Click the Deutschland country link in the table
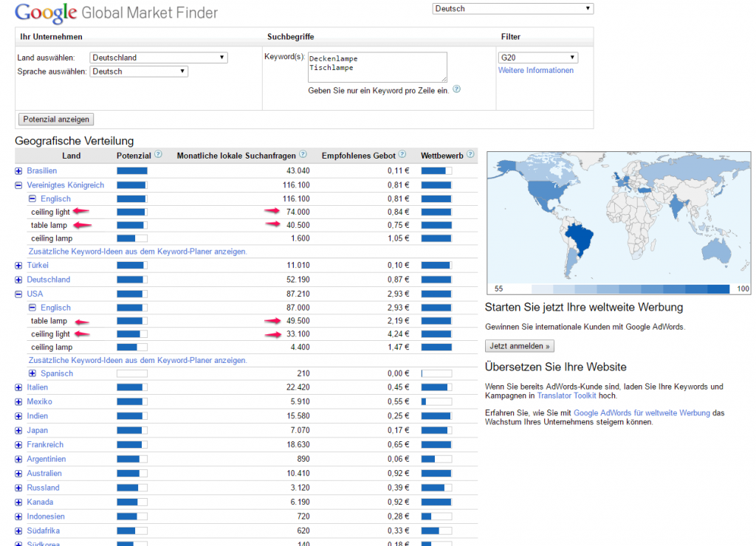Viewport: 756px width, 546px height. (x=48, y=280)
